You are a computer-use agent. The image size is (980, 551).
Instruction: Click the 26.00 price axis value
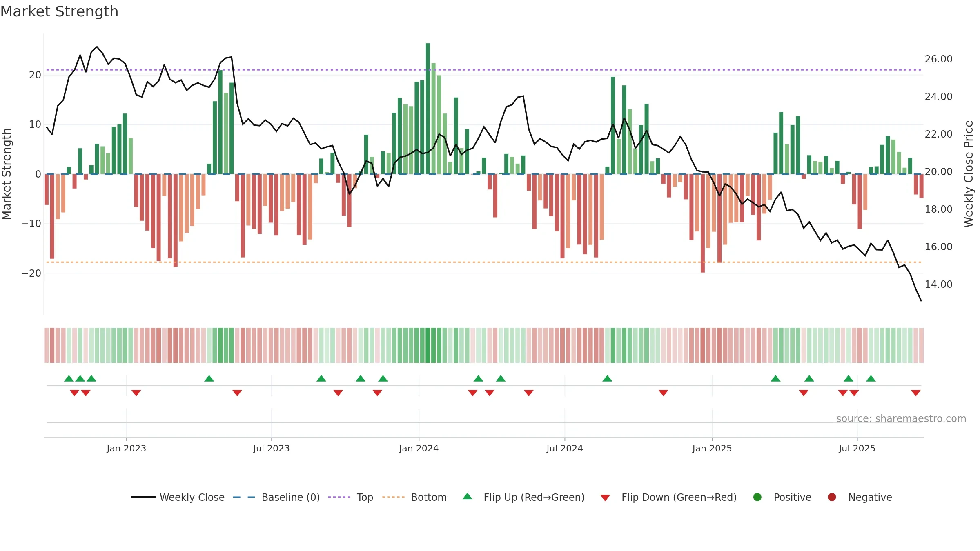click(938, 59)
